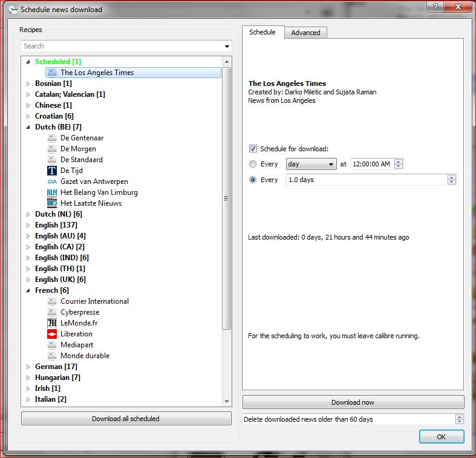Click the Courrier International recipe icon
Viewport: 476px width, 458px height.
(x=52, y=301)
